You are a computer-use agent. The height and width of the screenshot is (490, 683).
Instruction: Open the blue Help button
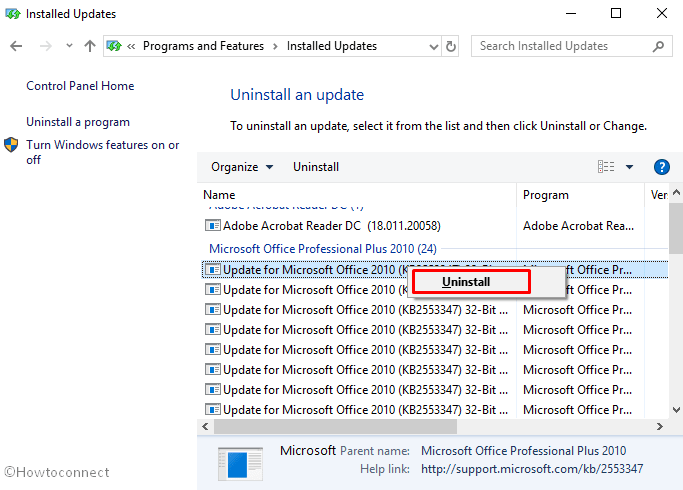click(x=662, y=167)
